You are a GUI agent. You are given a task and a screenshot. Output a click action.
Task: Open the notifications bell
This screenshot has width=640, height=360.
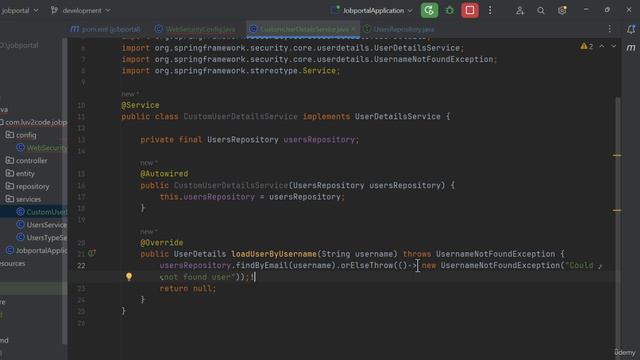tap(631, 29)
